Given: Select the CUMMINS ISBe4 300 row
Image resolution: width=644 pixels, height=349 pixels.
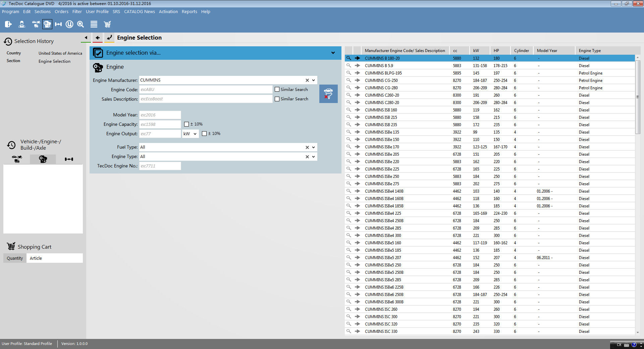Looking at the screenshot, I should click(490, 235).
